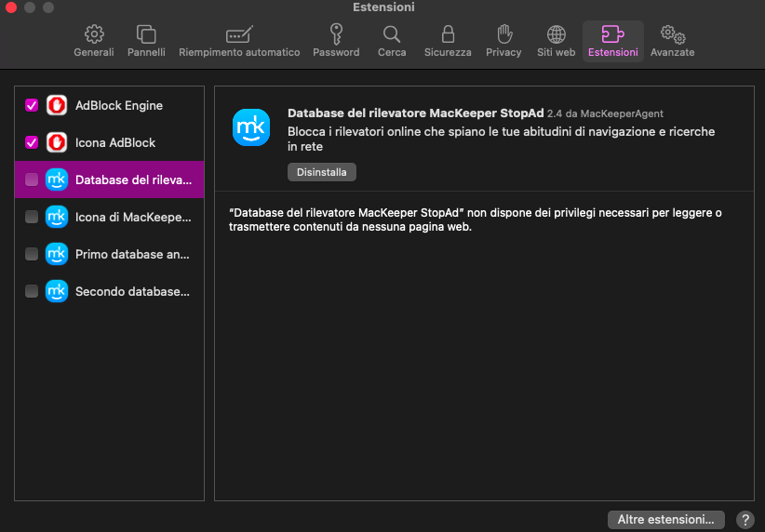Go to the Password tab
Viewport: 765px width, 532px height.
[x=336, y=42]
